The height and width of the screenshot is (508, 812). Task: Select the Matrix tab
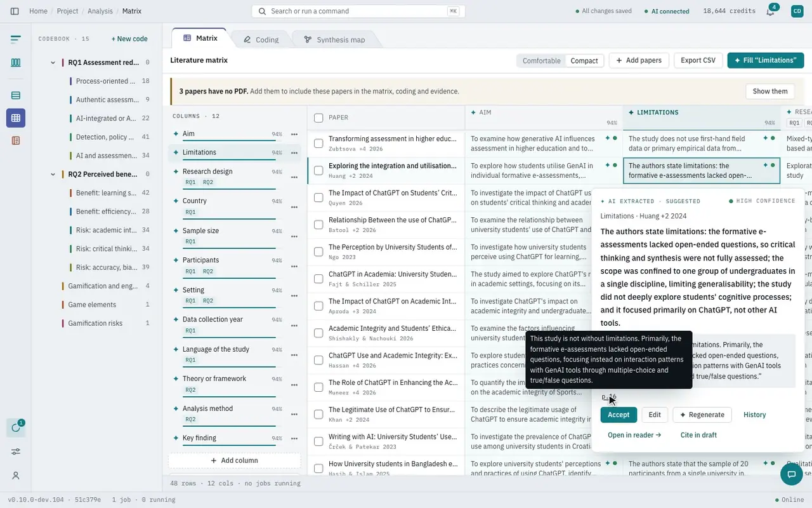[x=200, y=38]
